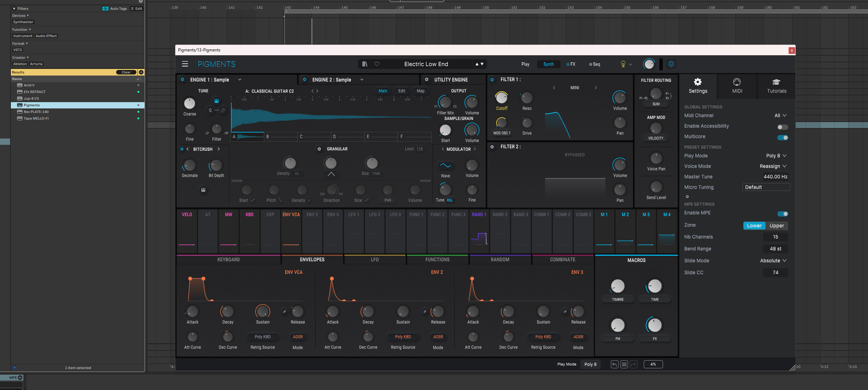Viewport: 868px width, 390px height.
Task: Select the next preset arrow
Action: 482,64
